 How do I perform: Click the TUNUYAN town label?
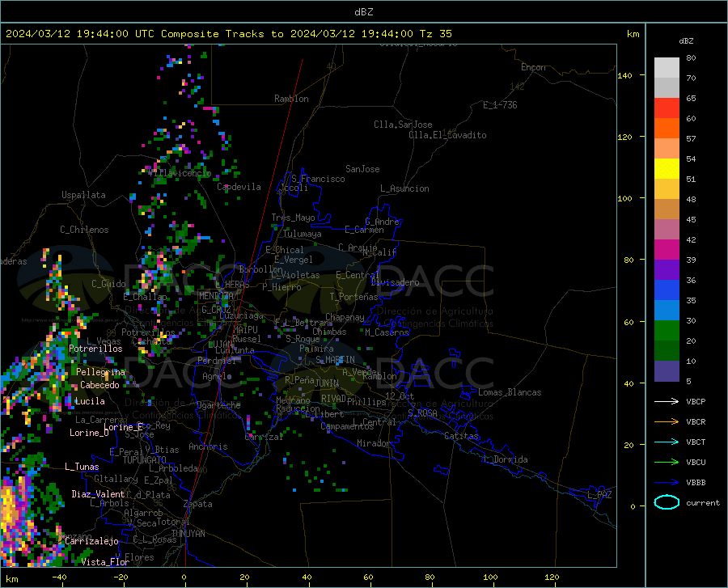188,534
